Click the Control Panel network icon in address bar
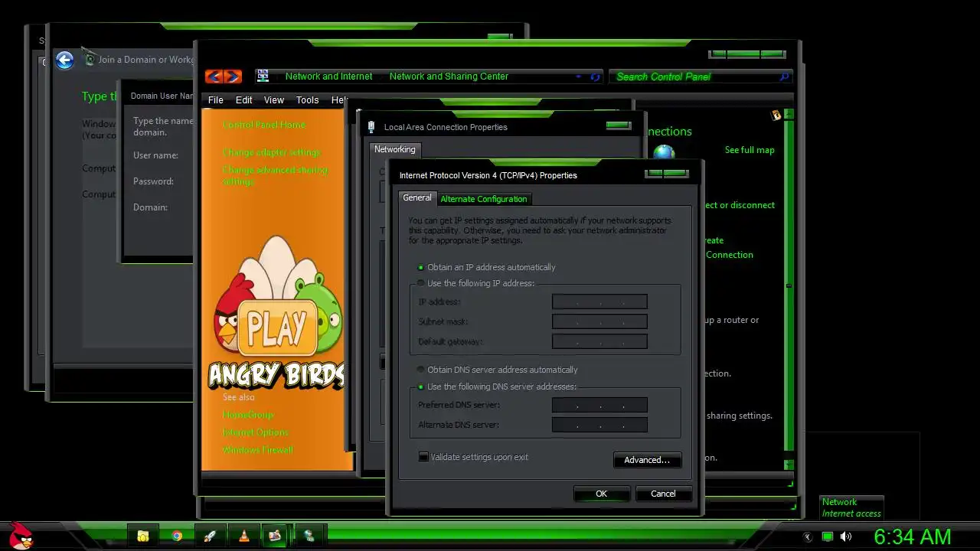Viewport: 980px width, 551px height. coord(263,76)
